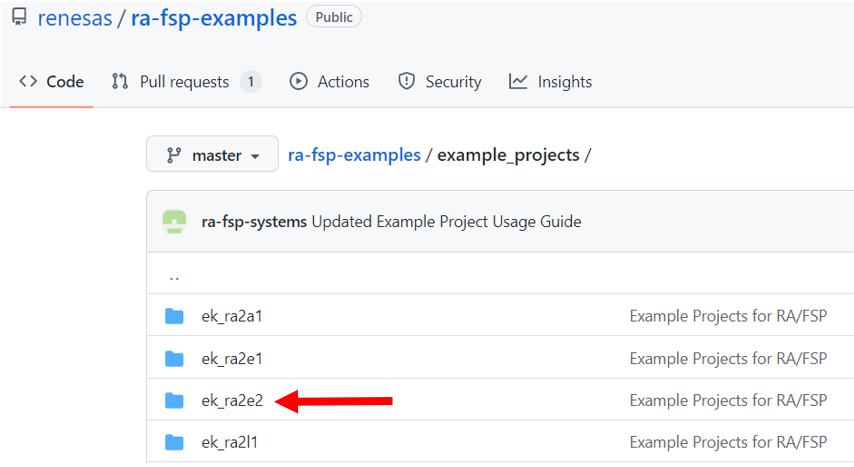Open the renesas owner link
This screenshot has height=467, width=854.
(75, 18)
